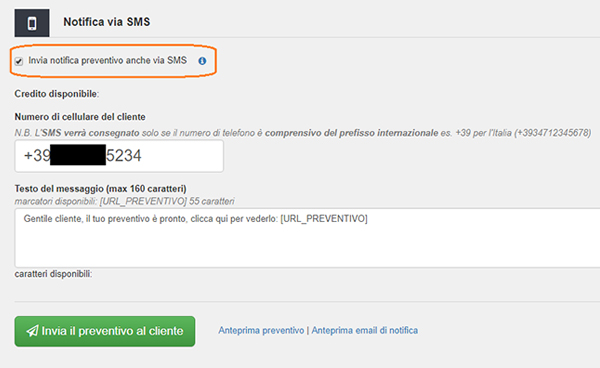Click the bold 'comprensivo del prefisso internazionale' note text
Image resolution: width=600 pixels, height=368 pixels.
tap(351, 133)
